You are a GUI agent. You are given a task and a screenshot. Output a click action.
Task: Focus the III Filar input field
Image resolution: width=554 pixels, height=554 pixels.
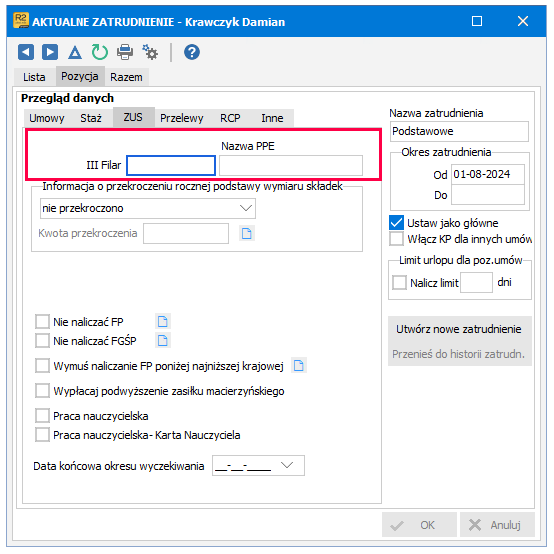[x=171, y=165]
